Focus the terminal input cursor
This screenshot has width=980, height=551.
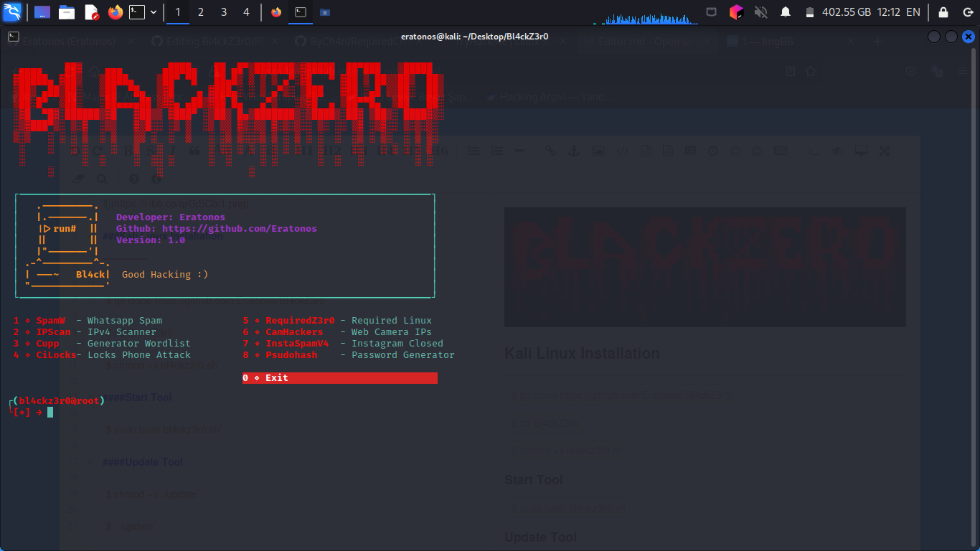(50, 413)
